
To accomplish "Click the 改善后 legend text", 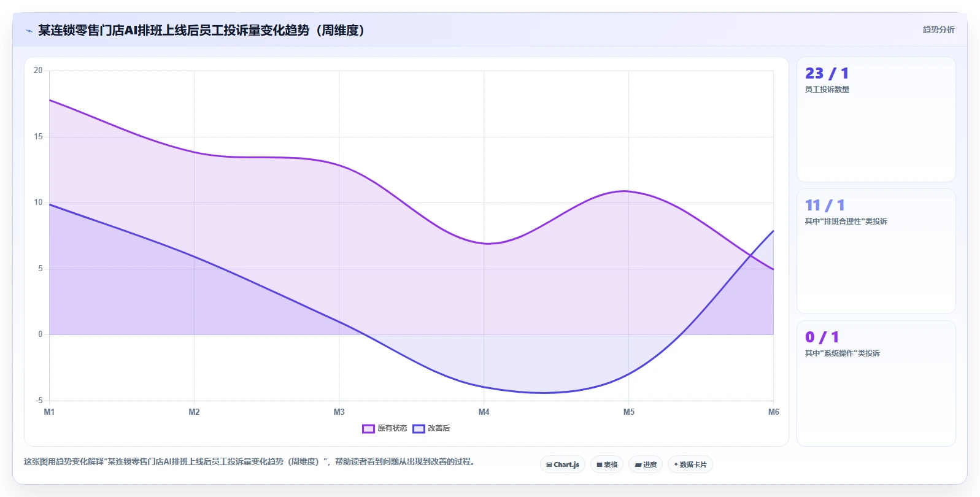I will click(439, 428).
